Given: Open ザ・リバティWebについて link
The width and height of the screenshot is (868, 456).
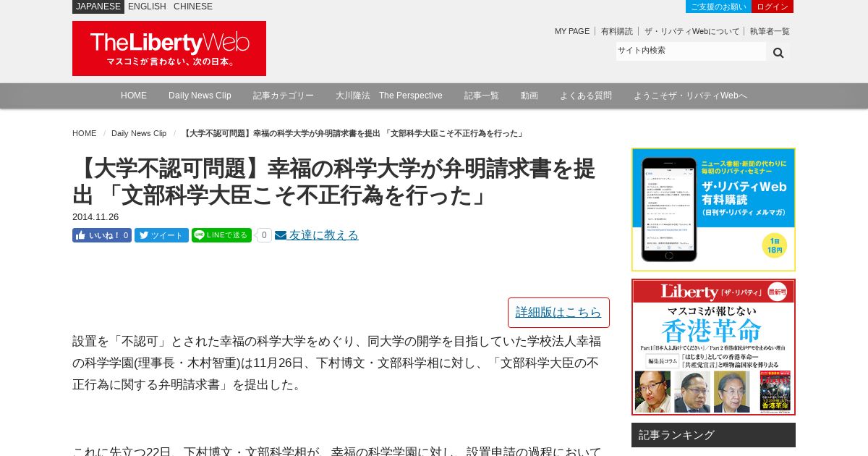Looking at the screenshot, I should click(692, 31).
